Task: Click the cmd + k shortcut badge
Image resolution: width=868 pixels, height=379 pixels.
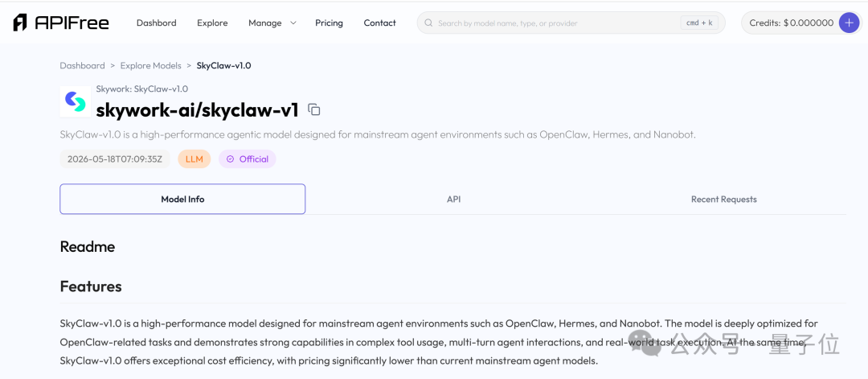Action: [698, 23]
